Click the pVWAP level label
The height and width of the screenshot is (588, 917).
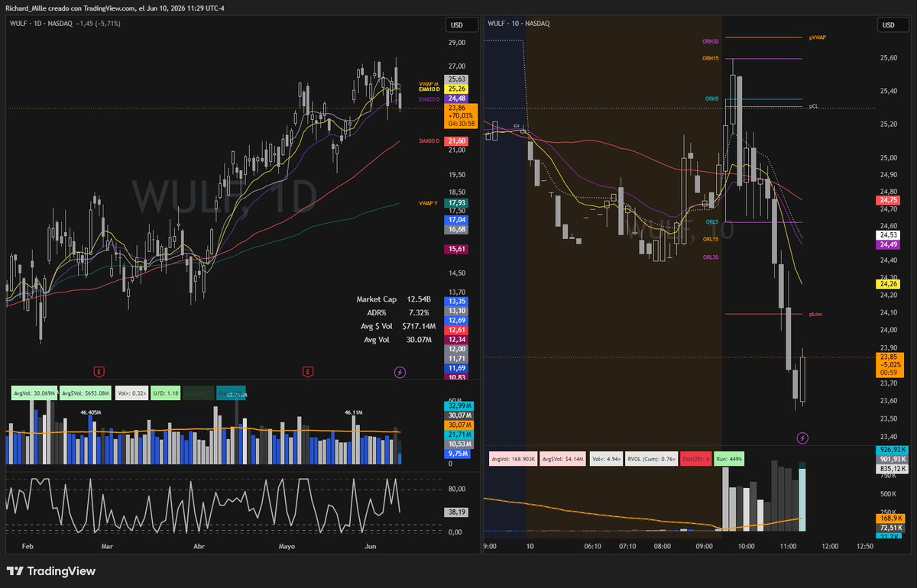coord(816,37)
